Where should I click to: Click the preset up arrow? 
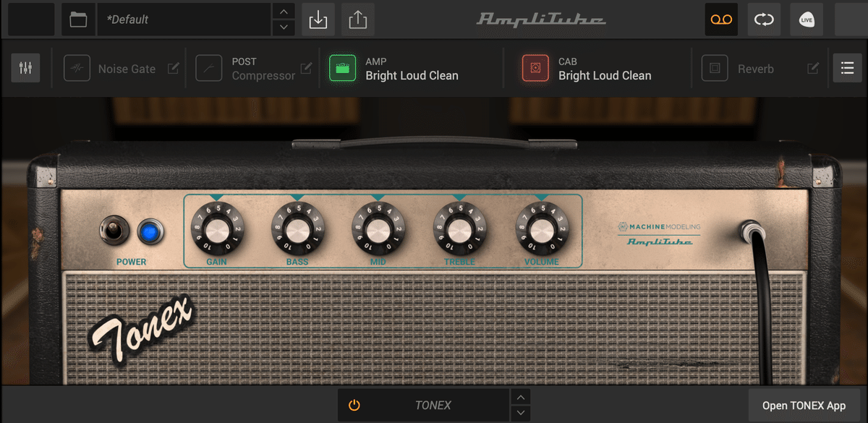pos(284,12)
